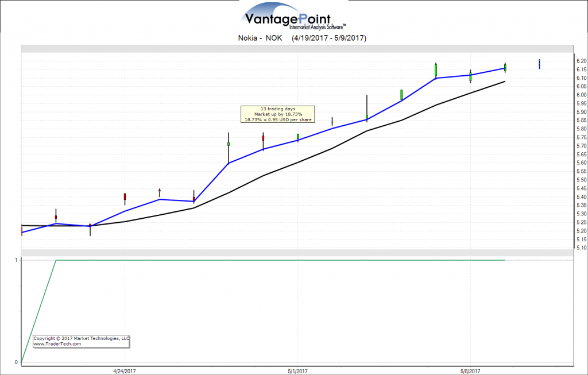The height and width of the screenshot is (375, 588).
Task: Click the lower panel axis label 0
Action: [16, 362]
